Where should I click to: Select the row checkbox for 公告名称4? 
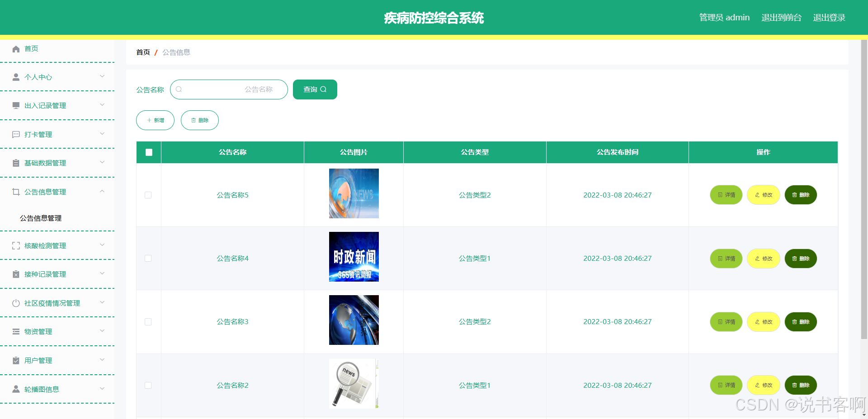click(x=148, y=258)
